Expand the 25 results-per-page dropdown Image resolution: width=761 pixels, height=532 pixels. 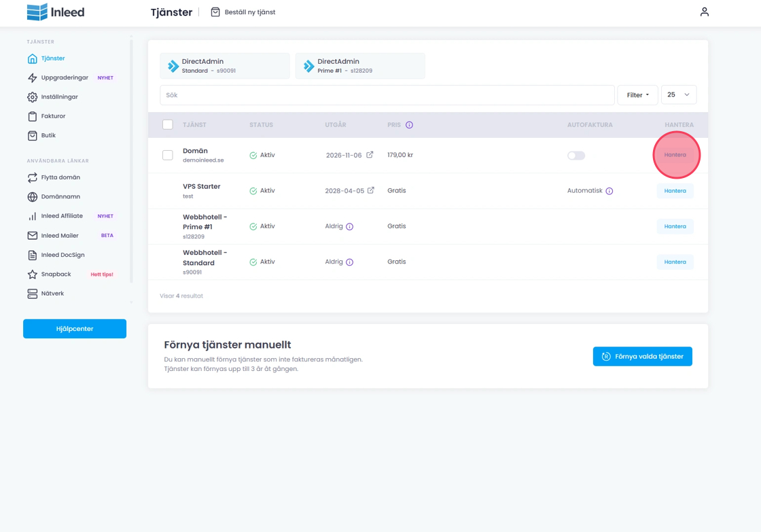[678, 95]
